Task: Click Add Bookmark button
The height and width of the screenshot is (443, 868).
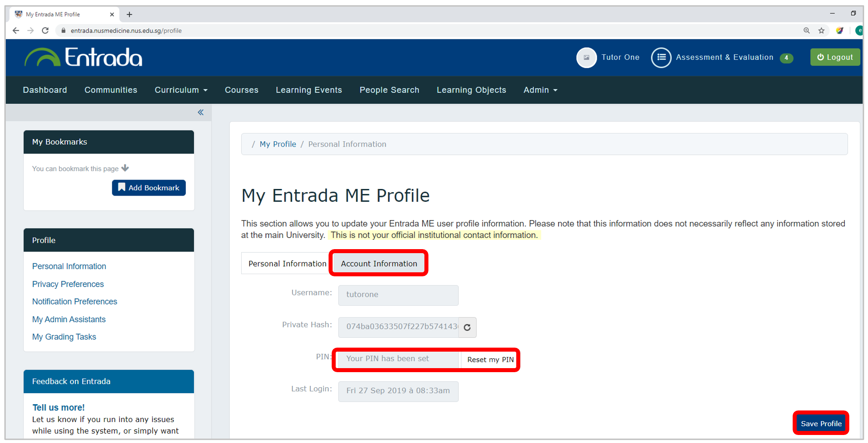Action: point(149,188)
